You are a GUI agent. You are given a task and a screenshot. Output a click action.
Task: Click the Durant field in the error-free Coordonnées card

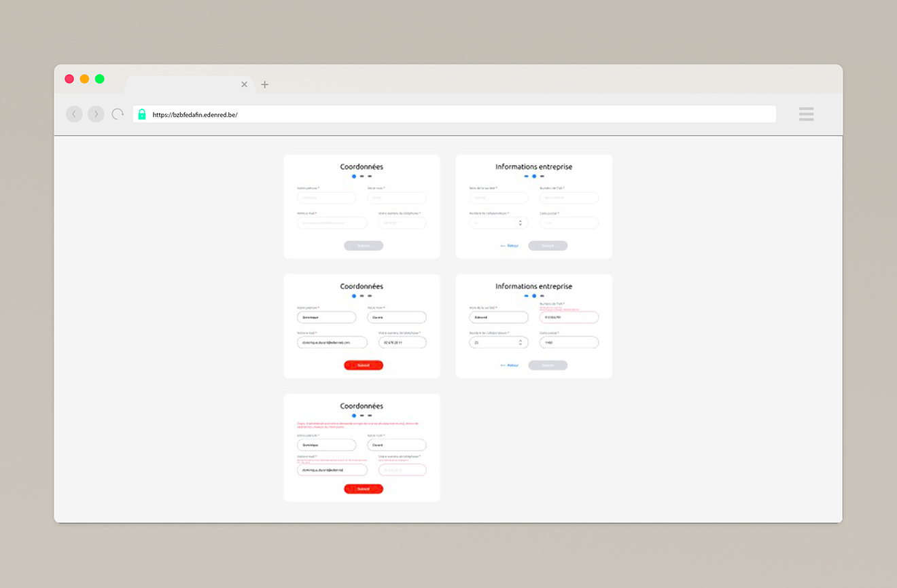[397, 318]
